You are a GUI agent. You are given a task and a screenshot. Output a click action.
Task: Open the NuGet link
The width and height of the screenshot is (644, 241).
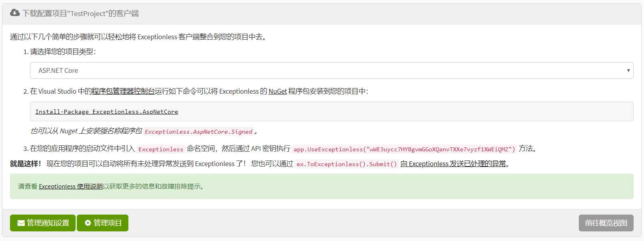point(278,91)
